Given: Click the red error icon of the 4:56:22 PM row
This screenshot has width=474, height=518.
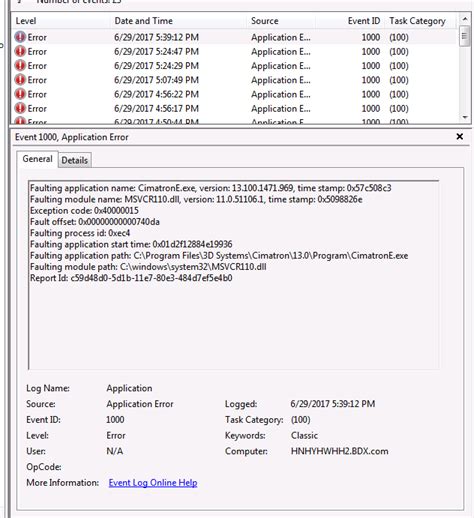Looking at the screenshot, I should (20, 95).
